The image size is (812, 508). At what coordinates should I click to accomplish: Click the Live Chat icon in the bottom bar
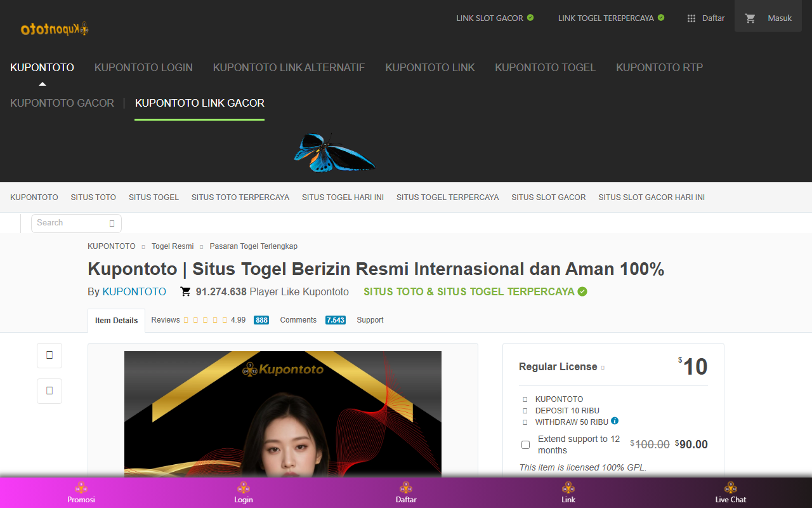[x=731, y=487]
